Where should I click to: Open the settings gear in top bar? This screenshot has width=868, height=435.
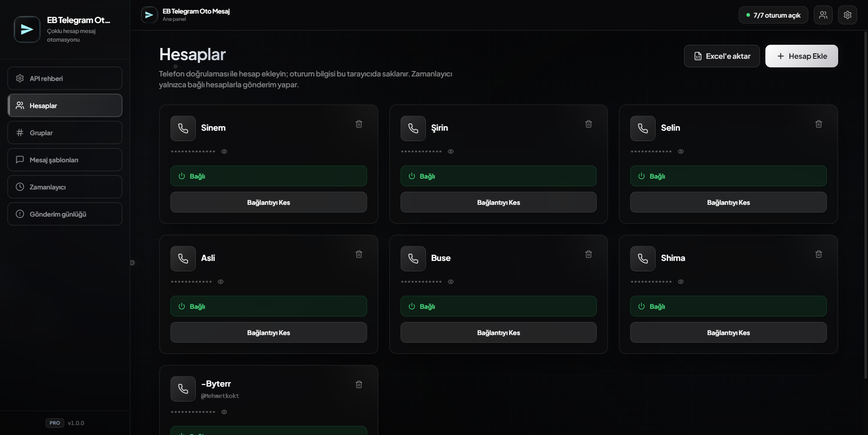click(848, 15)
